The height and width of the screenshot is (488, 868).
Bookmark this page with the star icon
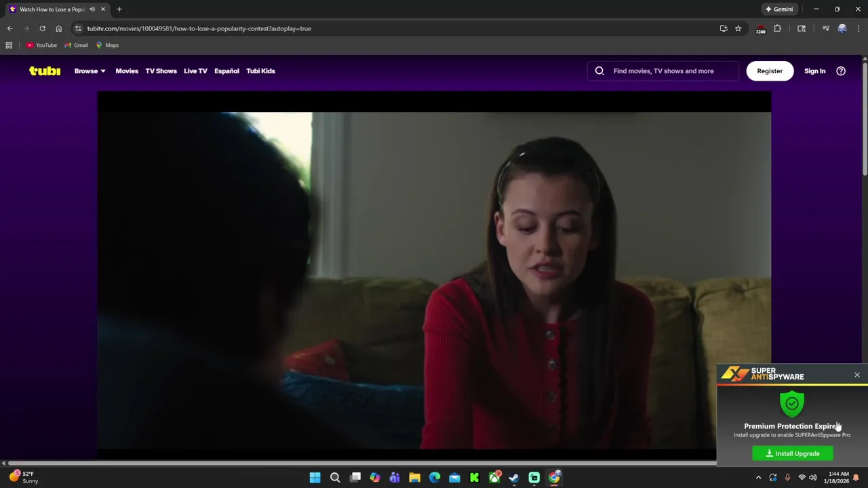click(738, 28)
